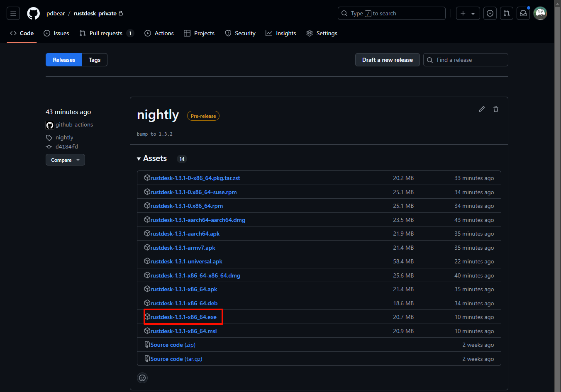Click package icon of the pkg.tar.zst asset

147,178
